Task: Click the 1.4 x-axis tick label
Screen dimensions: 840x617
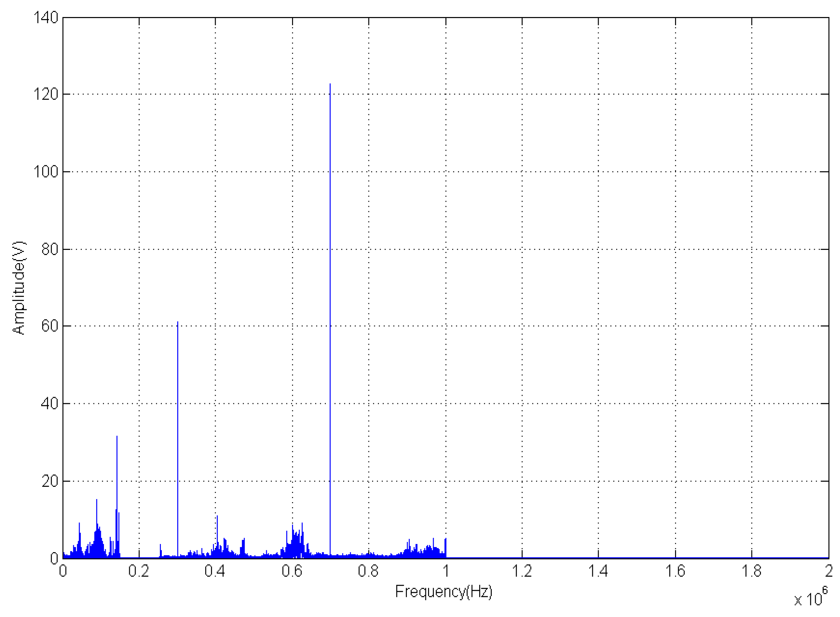Action: tap(598, 571)
